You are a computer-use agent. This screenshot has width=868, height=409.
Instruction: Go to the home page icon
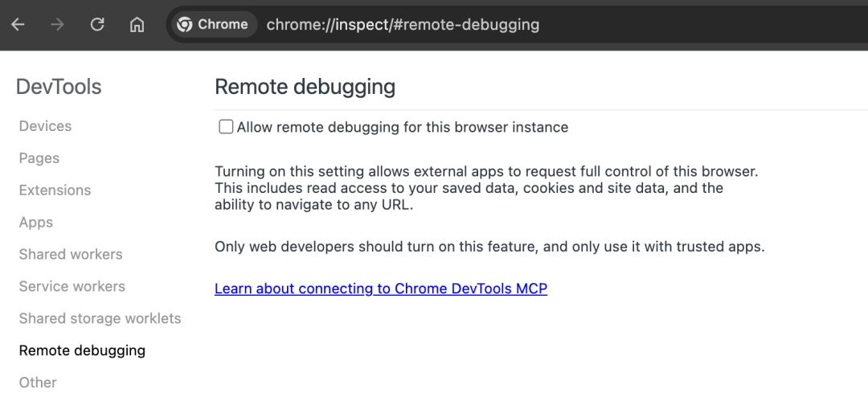tap(137, 25)
